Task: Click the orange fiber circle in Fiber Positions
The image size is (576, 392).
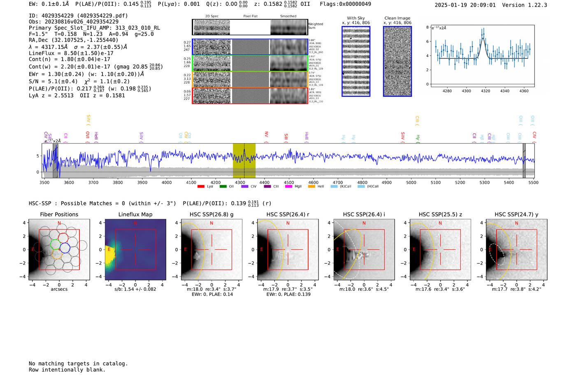Action: pos(57,254)
